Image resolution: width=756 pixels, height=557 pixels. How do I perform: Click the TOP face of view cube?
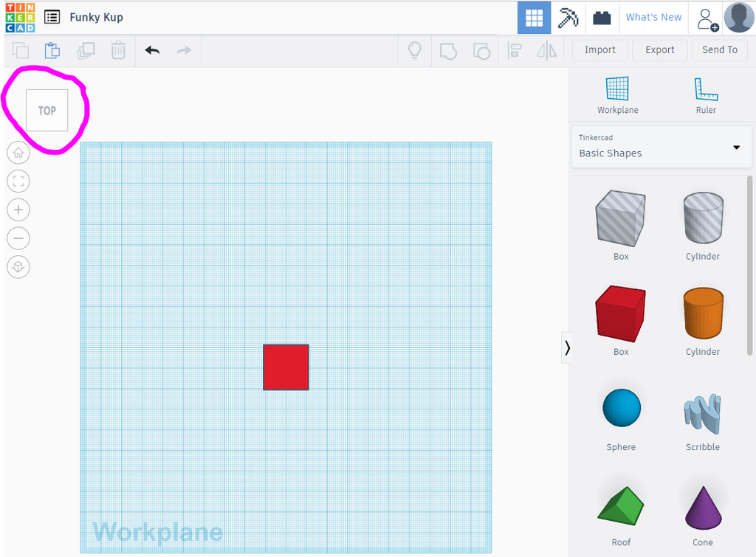(x=47, y=111)
